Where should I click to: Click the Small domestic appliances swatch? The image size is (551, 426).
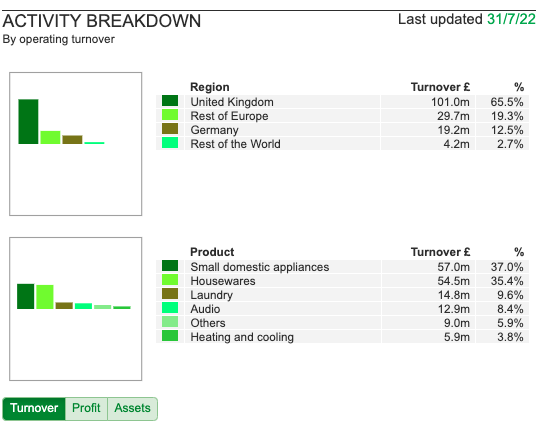(170, 266)
